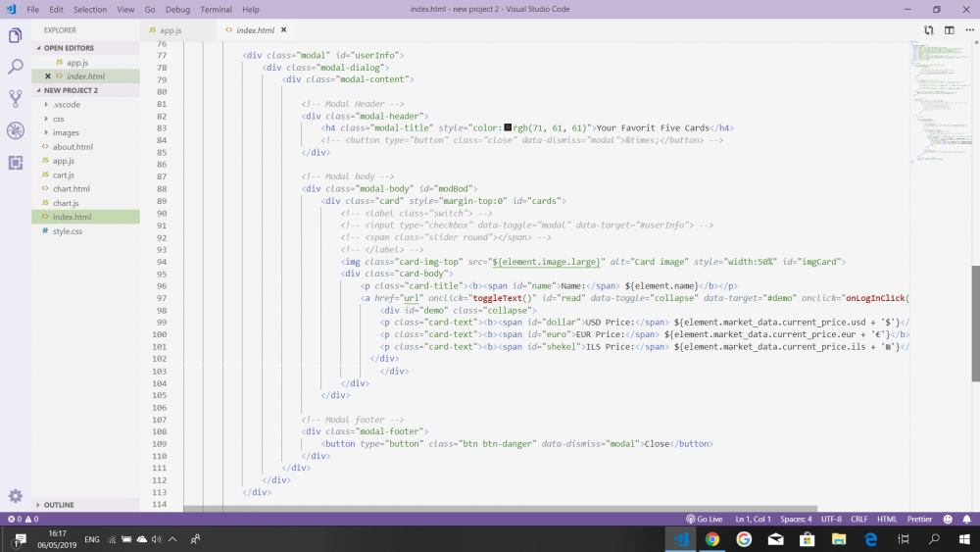Click the Open Changes icon in editor toolbar
The height and width of the screenshot is (552, 980).
tap(929, 30)
